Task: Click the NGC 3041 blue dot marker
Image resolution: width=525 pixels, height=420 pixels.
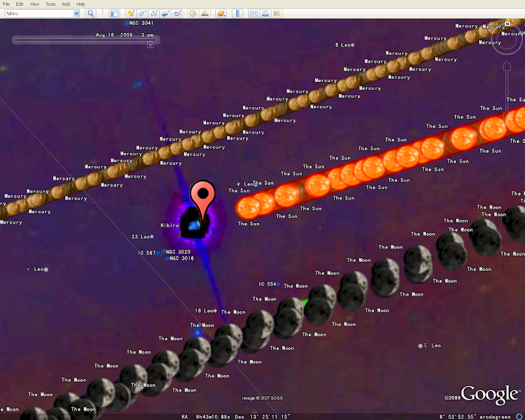Action: [x=127, y=24]
